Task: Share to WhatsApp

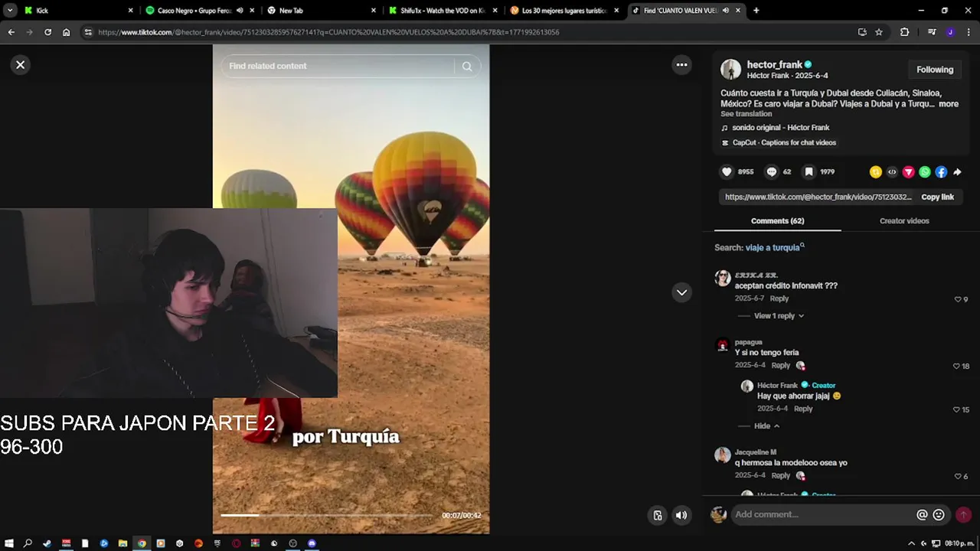Action: pyautogui.click(x=925, y=172)
